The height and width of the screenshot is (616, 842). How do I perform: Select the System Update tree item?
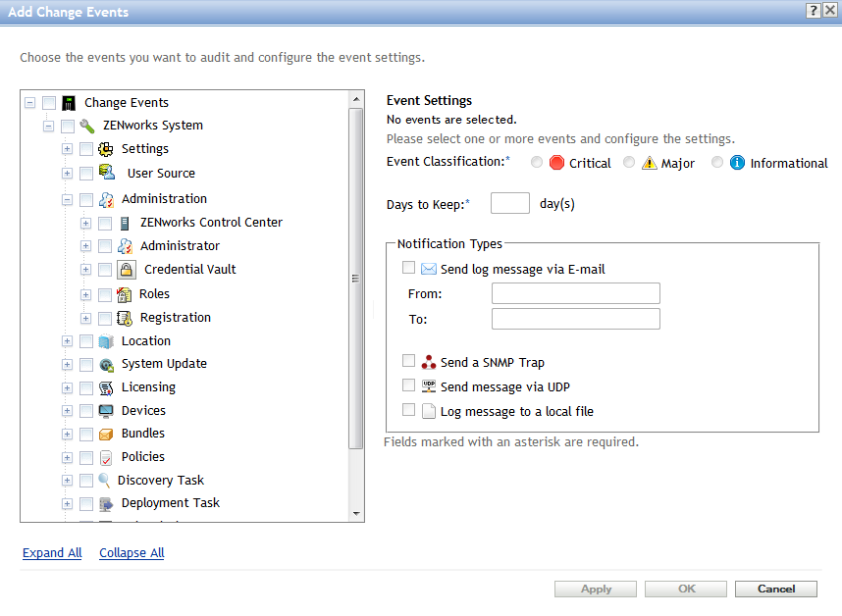click(163, 364)
